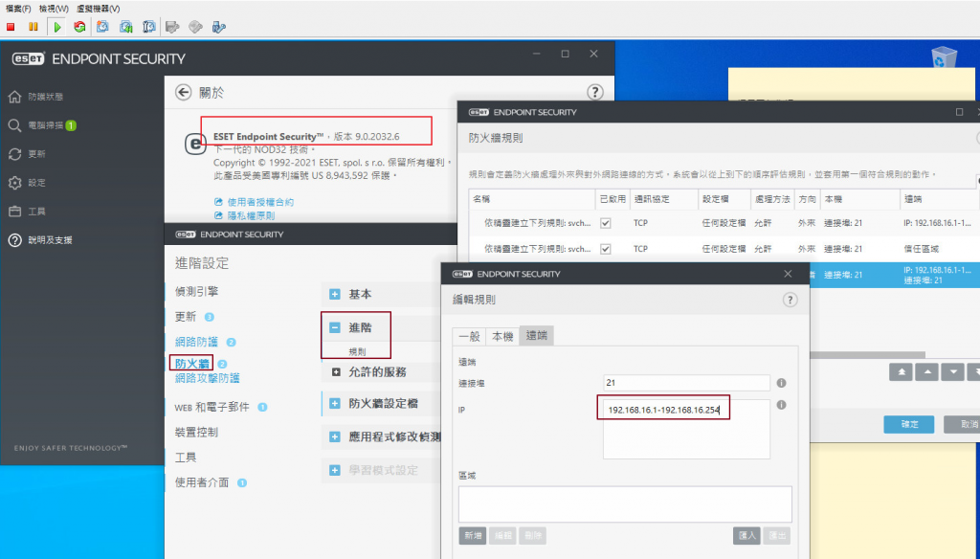Click the 通訊協定 column header

tap(663, 199)
